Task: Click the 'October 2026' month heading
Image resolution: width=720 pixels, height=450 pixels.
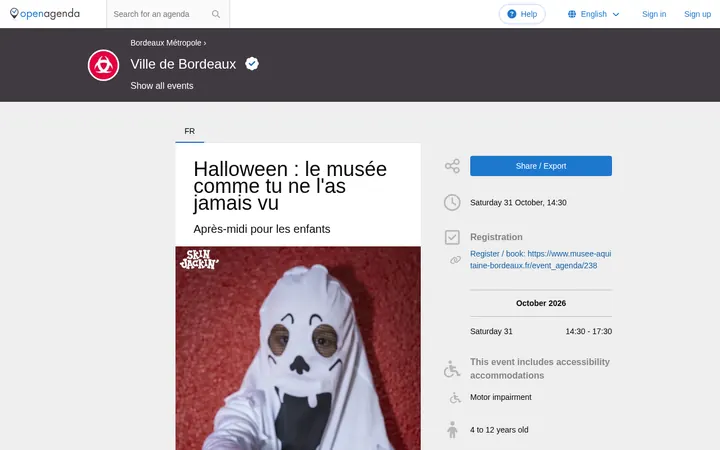Action: tap(541, 303)
